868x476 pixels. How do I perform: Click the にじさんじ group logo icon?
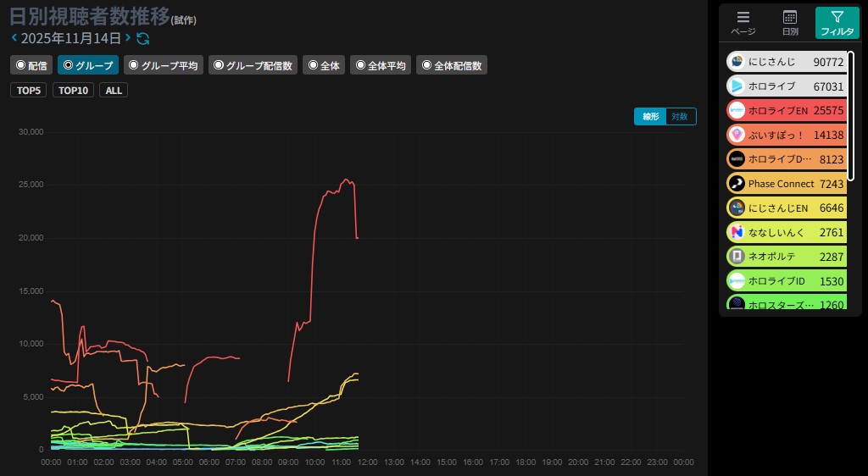coord(737,61)
